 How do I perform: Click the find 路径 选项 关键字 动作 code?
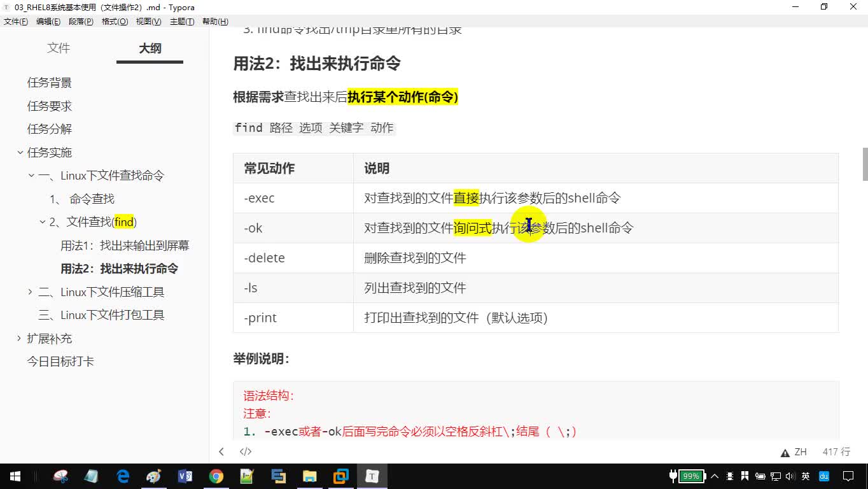click(314, 128)
